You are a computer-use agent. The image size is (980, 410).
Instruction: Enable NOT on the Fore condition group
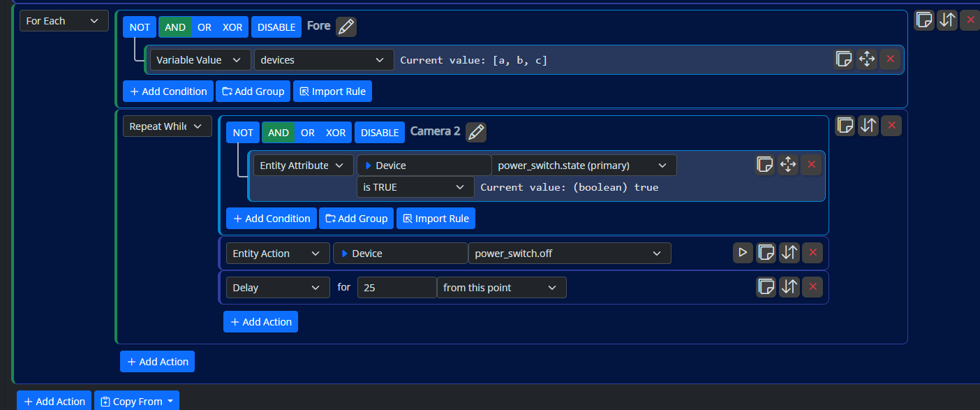[x=139, y=26]
